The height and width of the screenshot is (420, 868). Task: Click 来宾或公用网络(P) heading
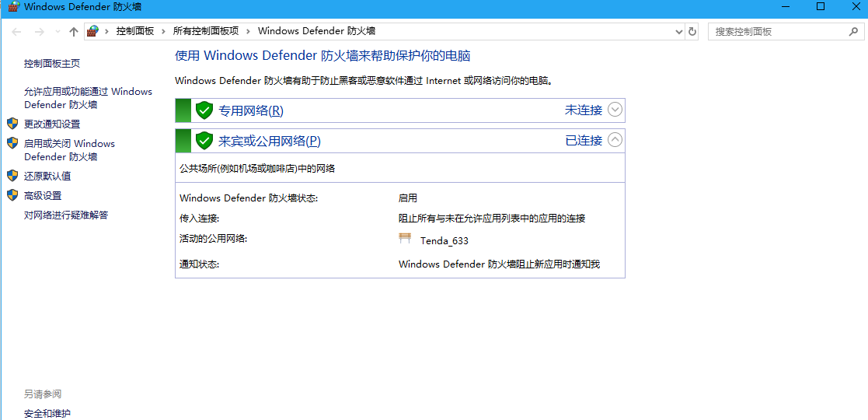click(270, 142)
